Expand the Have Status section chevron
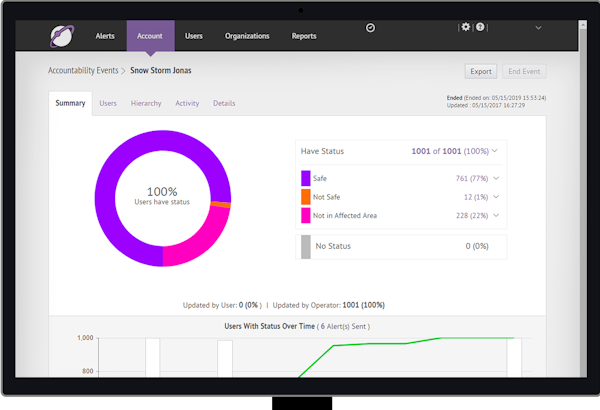Viewport: 600px width, 410px height. (495, 151)
